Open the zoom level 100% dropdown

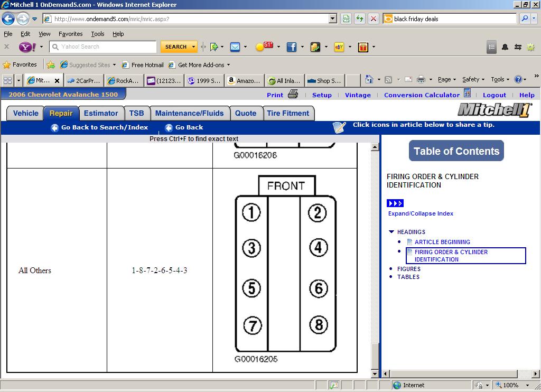(x=527, y=385)
